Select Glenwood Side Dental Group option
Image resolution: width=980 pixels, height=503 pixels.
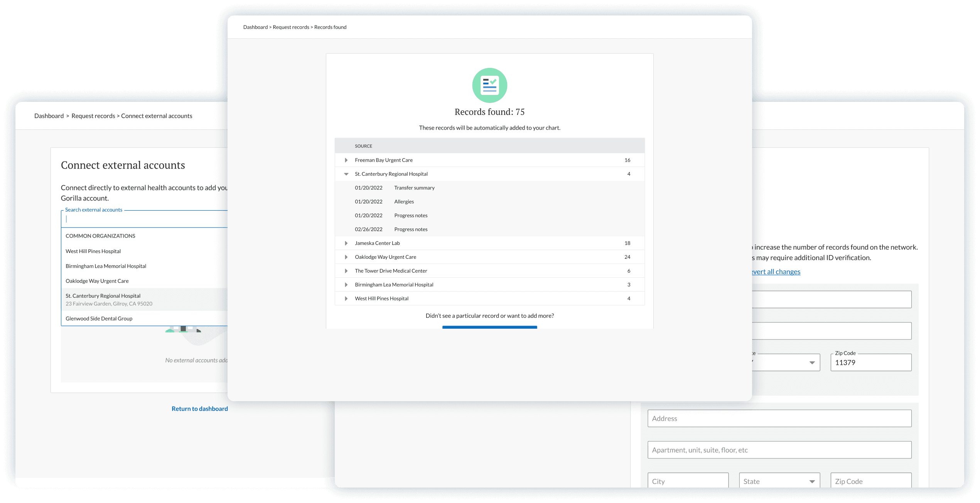tap(99, 319)
